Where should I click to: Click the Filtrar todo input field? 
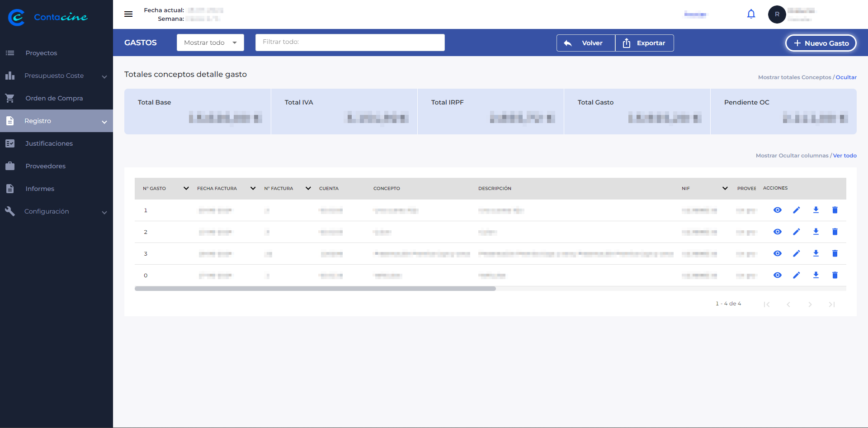pos(349,42)
